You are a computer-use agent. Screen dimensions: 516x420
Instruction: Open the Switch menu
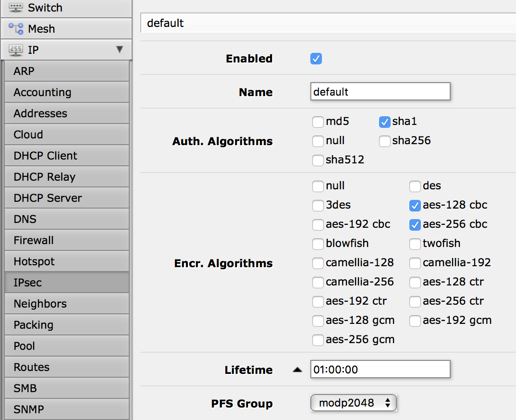(x=66, y=8)
